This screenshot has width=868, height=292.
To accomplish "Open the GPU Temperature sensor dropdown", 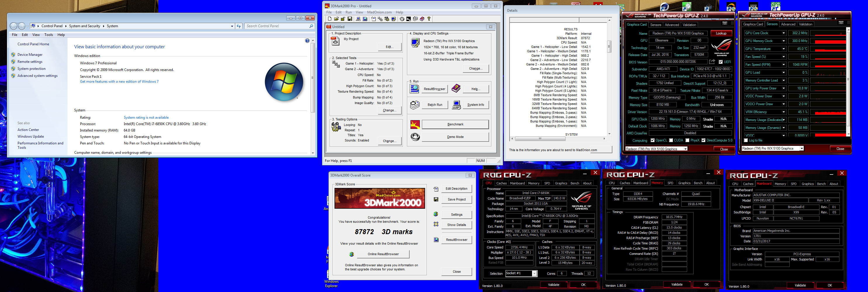I will pos(784,49).
